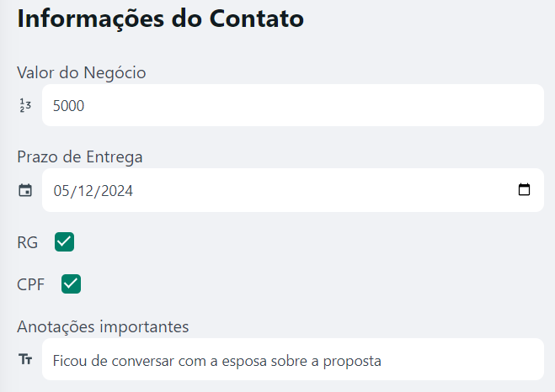The height and width of the screenshot is (392, 555).
Task: Click the Informações do Contato heading
Action: [160, 19]
